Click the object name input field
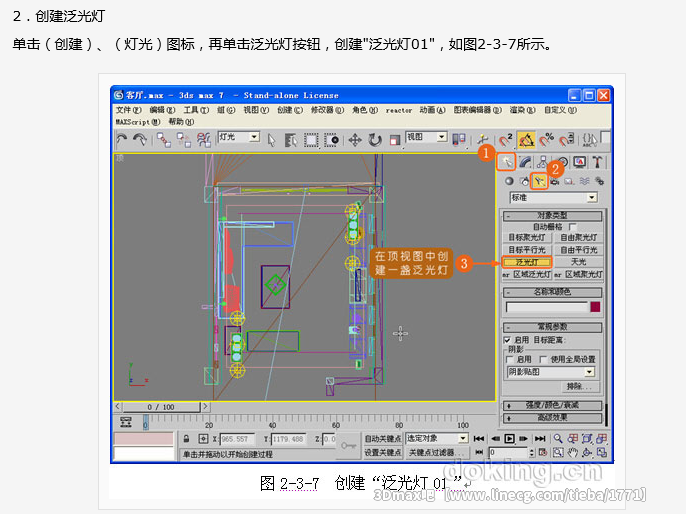The width and height of the screenshot is (686, 514). tap(546, 307)
